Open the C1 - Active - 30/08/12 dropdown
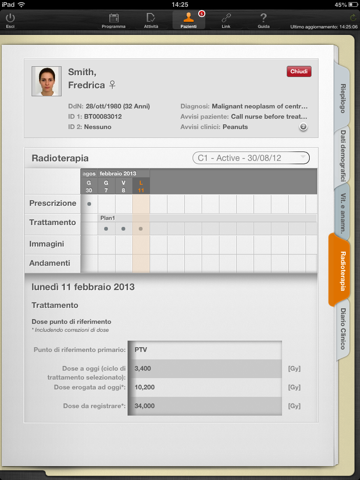 pyautogui.click(x=251, y=158)
